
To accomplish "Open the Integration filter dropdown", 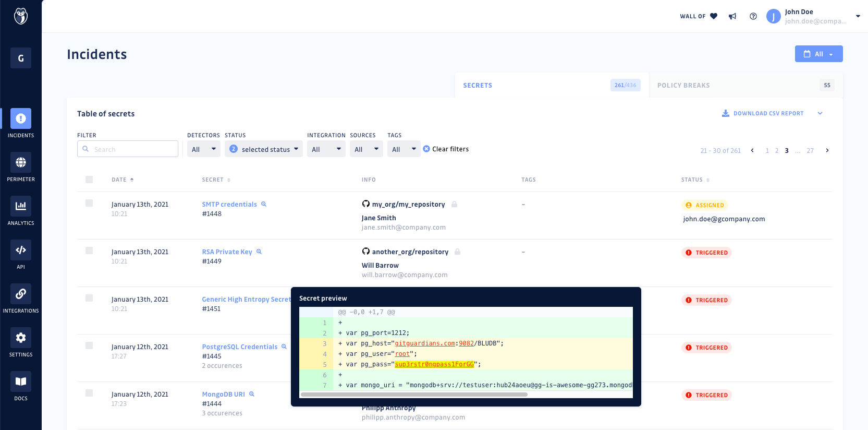I will [x=326, y=149].
